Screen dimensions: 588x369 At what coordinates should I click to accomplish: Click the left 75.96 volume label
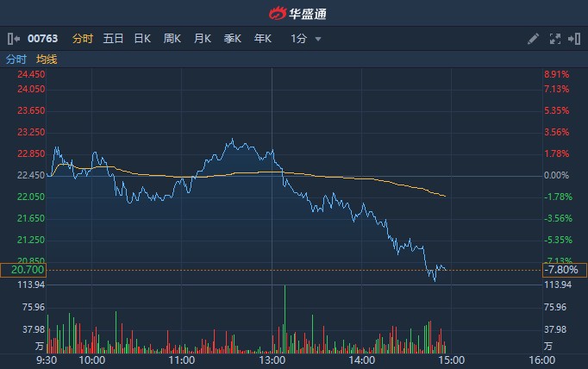point(34,308)
